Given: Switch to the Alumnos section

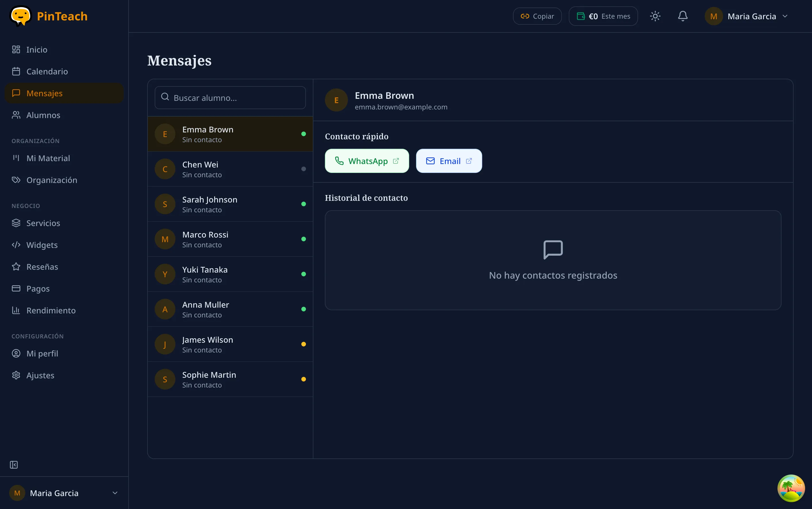Looking at the screenshot, I should click(43, 115).
